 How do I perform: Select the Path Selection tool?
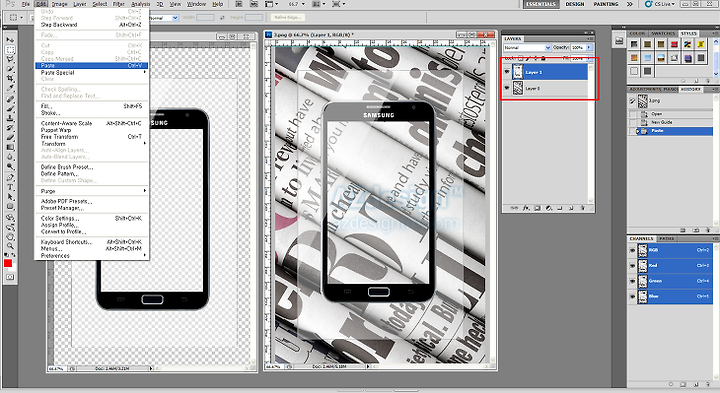(x=10, y=196)
